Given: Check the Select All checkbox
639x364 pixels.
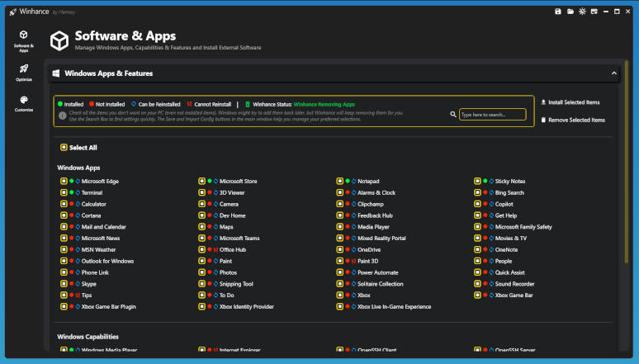Looking at the screenshot, I should [64, 147].
